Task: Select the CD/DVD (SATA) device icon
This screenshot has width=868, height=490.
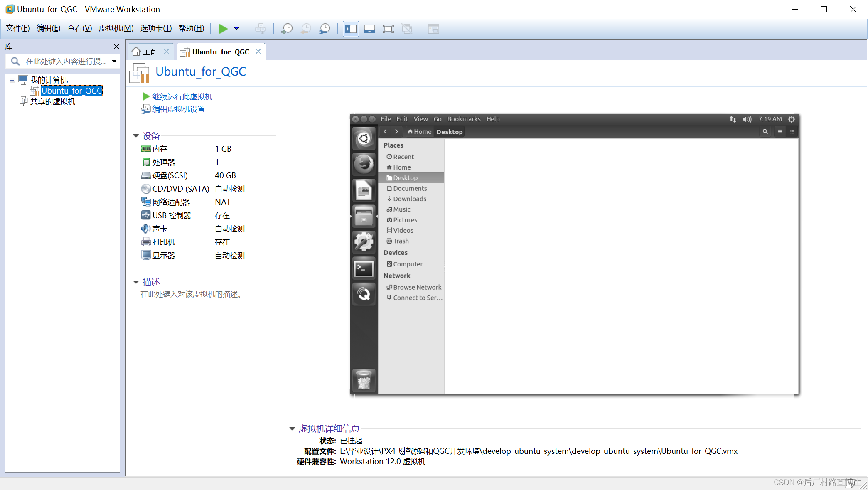Action: point(146,189)
